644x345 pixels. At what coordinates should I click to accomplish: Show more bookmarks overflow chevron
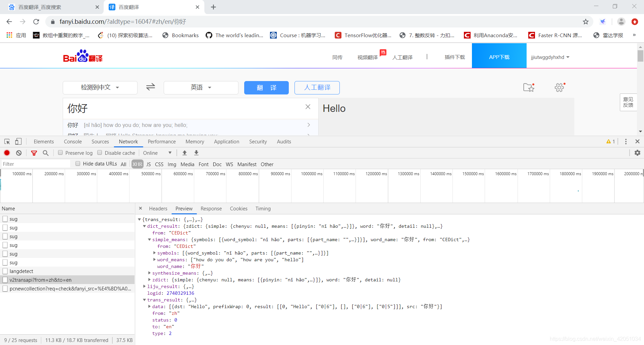(x=634, y=35)
